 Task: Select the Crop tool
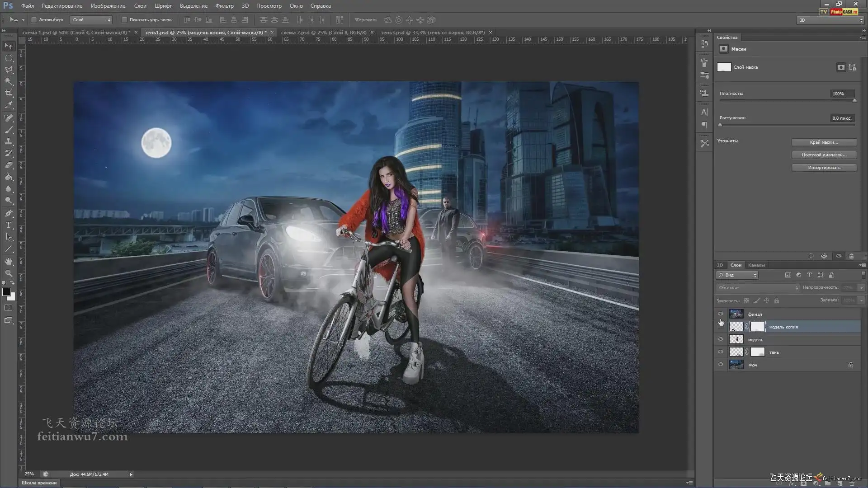point(9,94)
